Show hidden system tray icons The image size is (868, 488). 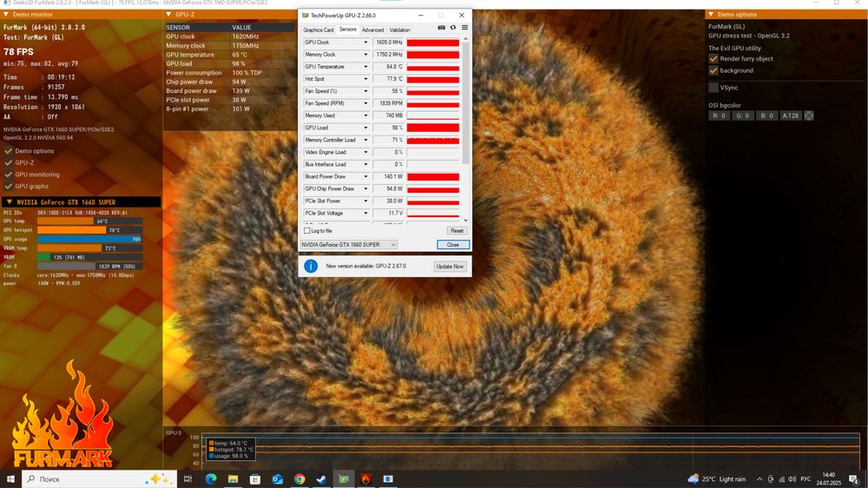tap(759, 478)
